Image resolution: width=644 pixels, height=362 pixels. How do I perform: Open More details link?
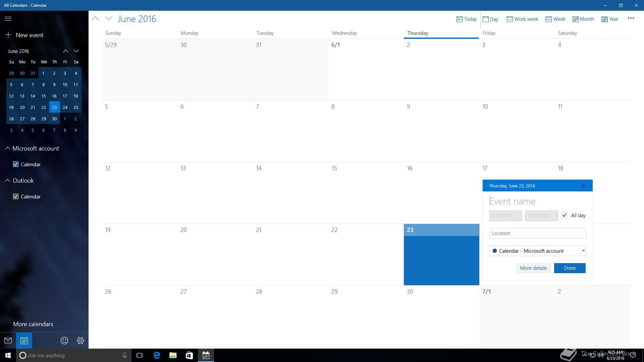point(533,268)
